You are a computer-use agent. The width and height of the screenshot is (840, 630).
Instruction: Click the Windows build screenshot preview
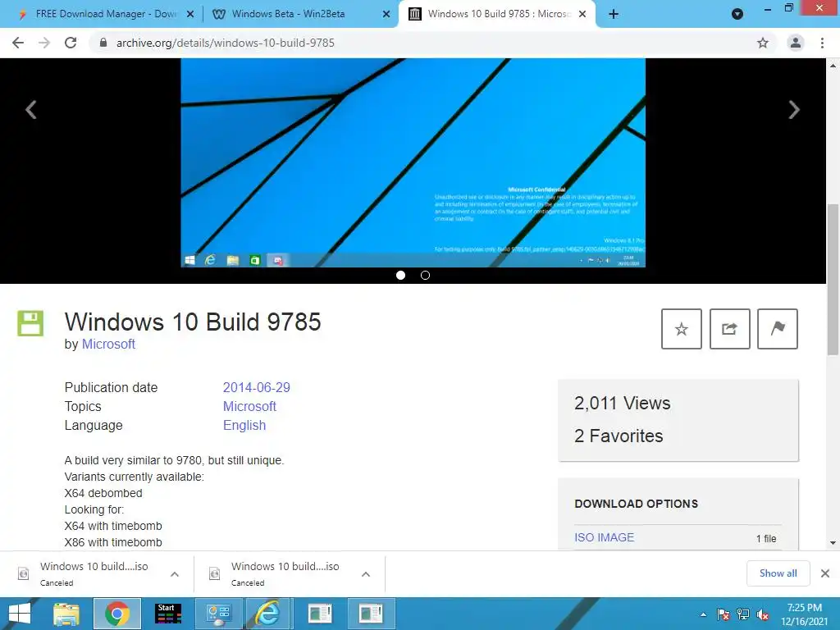(x=413, y=163)
